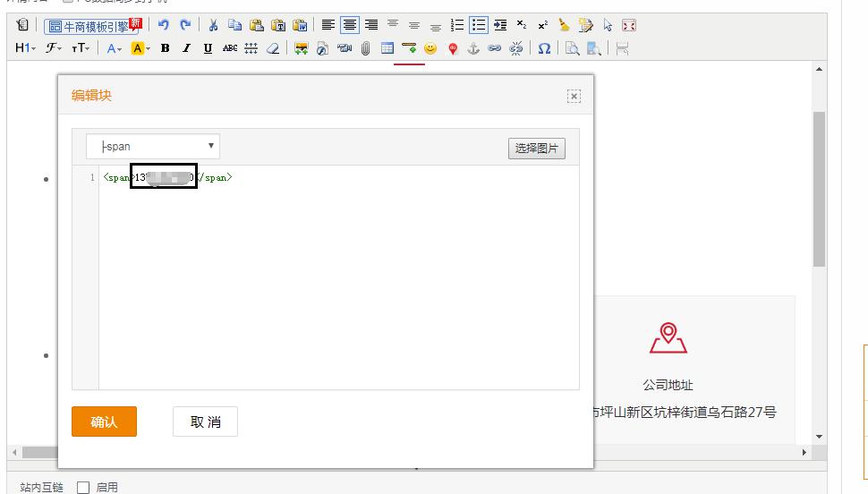The height and width of the screenshot is (494, 868).
Task: Click the 公司地址 location pin icon
Action: (x=668, y=337)
